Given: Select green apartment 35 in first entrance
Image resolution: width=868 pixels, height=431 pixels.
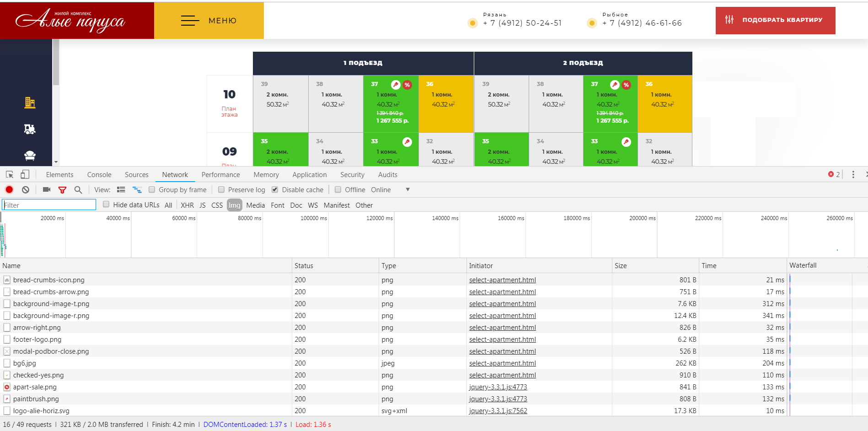Looking at the screenshot, I should [280, 149].
